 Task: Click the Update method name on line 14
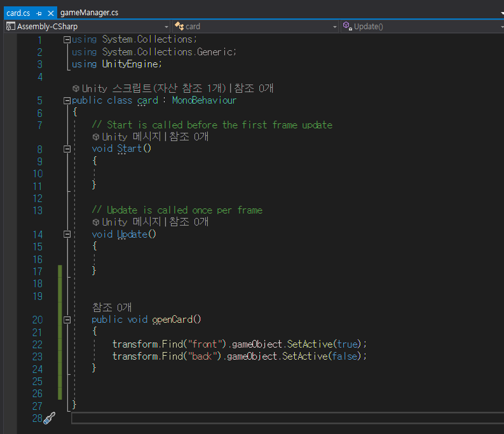click(x=132, y=234)
